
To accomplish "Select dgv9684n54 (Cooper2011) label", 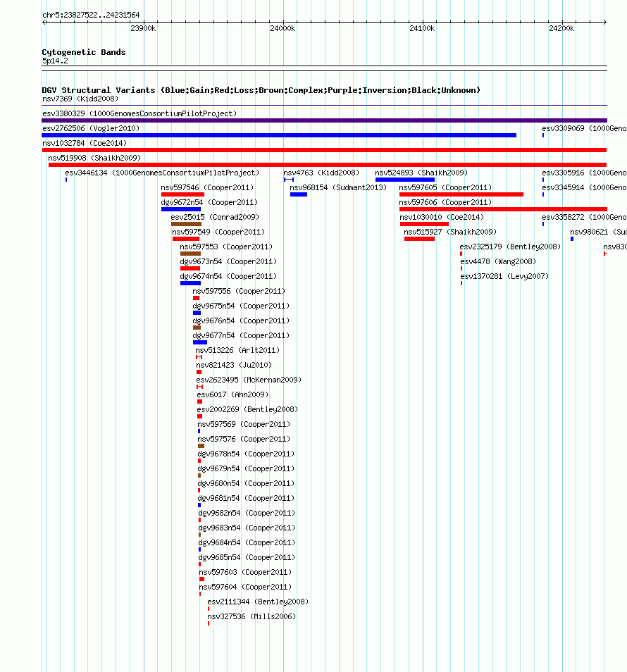I will click(247, 542).
